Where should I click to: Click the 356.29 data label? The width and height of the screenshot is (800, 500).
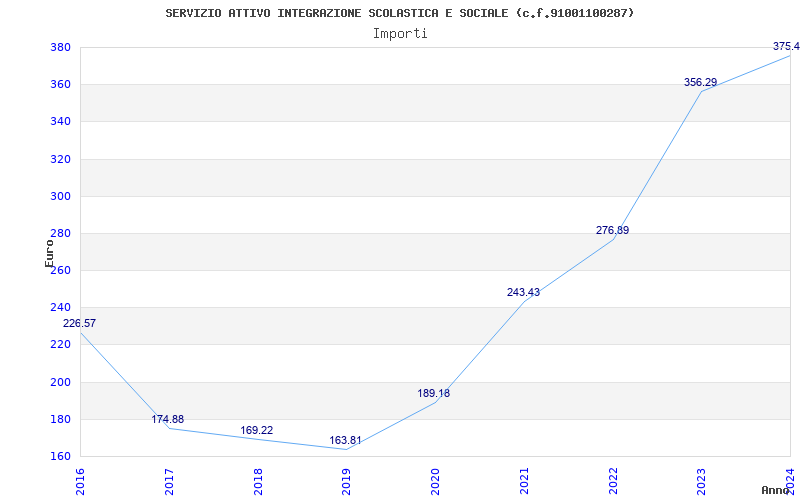tap(701, 82)
